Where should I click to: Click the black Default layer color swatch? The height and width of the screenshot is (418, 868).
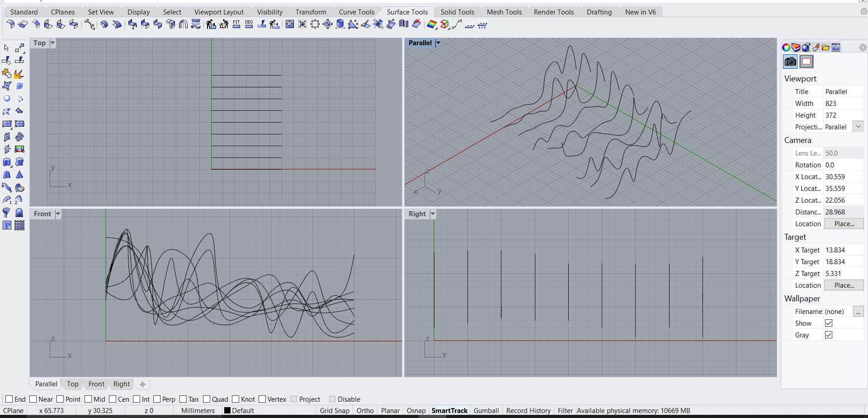[x=227, y=411]
